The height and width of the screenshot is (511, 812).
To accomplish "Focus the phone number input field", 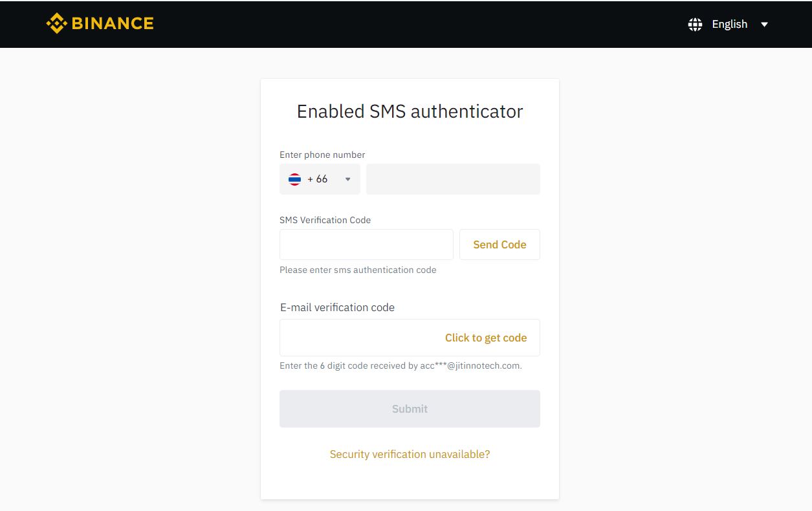I will (x=453, y=179).
